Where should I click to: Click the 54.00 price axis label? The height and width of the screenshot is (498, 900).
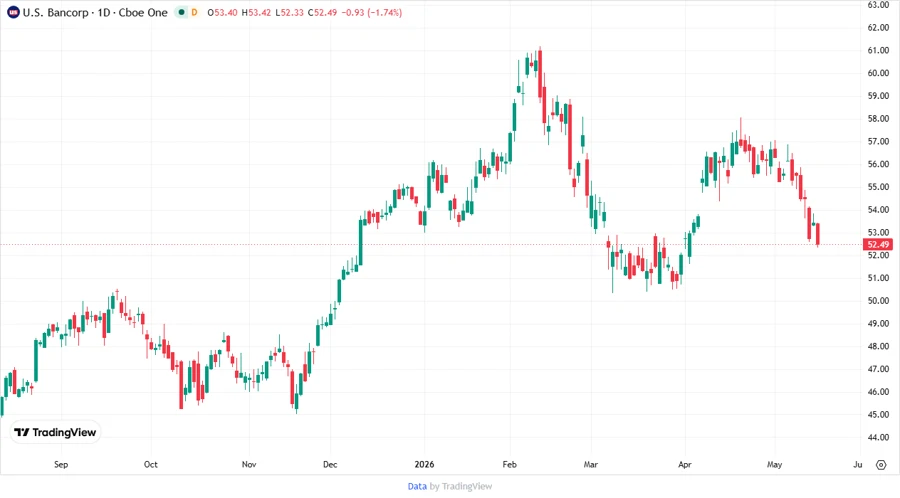click(x=878, y=209)
